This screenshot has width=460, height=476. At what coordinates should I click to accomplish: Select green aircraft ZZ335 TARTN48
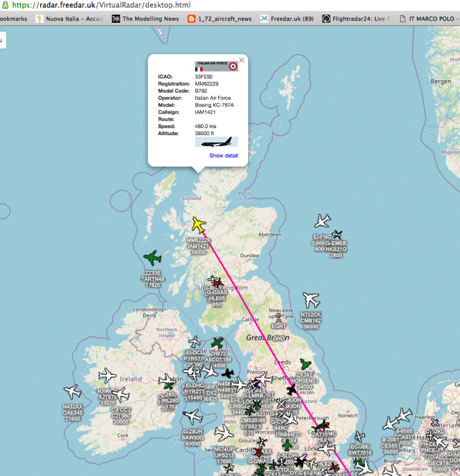tap(152, 258)
